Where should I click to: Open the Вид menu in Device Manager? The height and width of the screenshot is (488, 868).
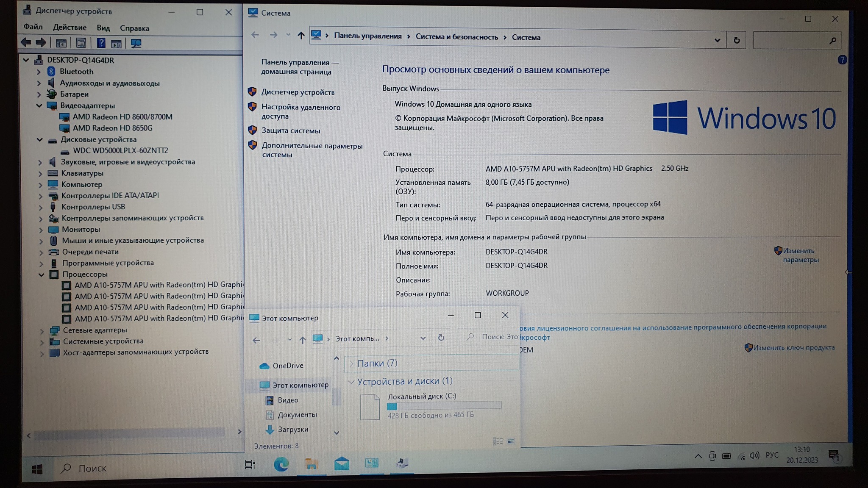tap(103, 28)
